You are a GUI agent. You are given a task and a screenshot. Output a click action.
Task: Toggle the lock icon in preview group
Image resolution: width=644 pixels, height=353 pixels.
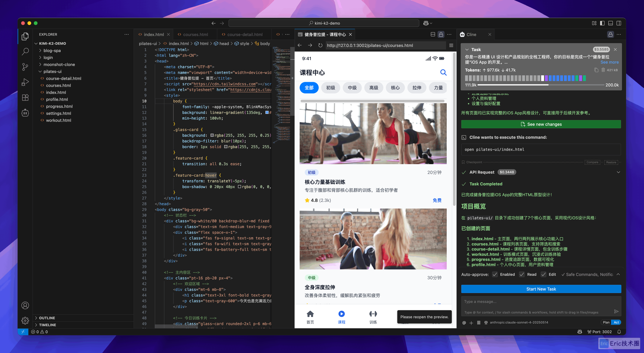click(x=441, y=35)
